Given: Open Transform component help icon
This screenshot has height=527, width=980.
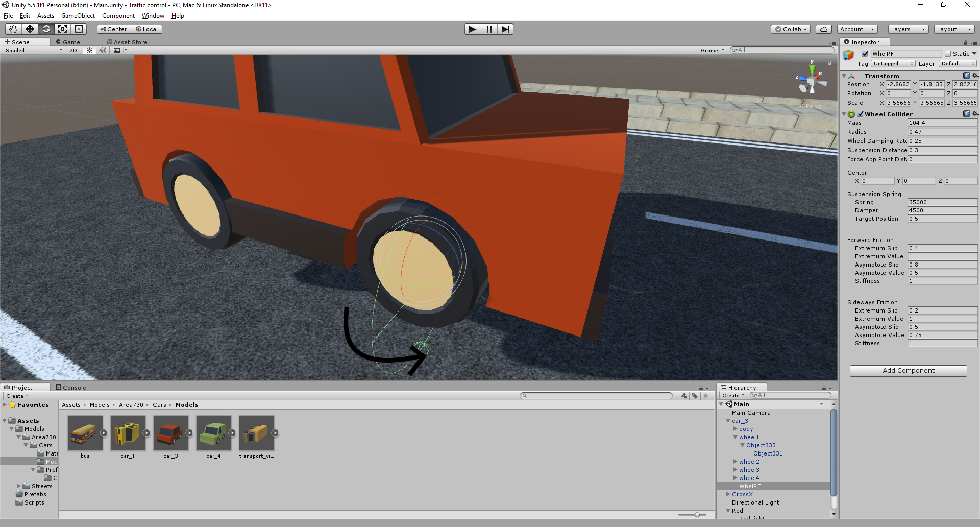Looking at the screenshot, I should tap(966, 76).
